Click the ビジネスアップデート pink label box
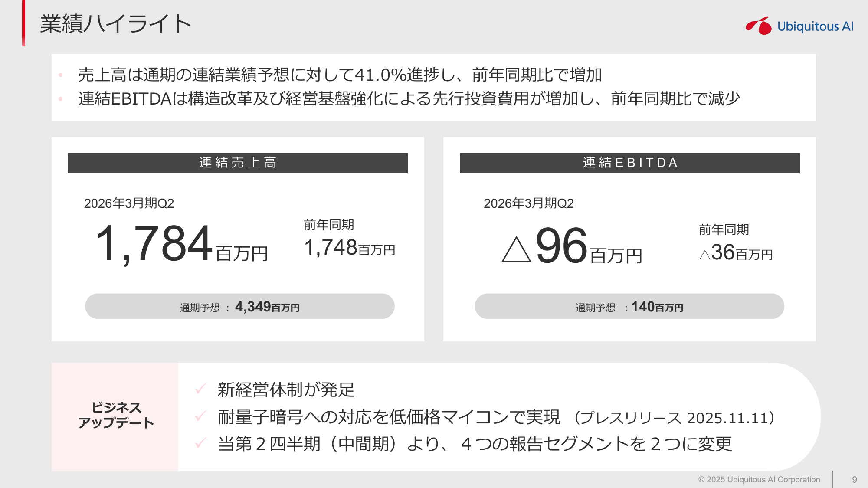This screenshot has width=868, height=488. coord(115,416)
